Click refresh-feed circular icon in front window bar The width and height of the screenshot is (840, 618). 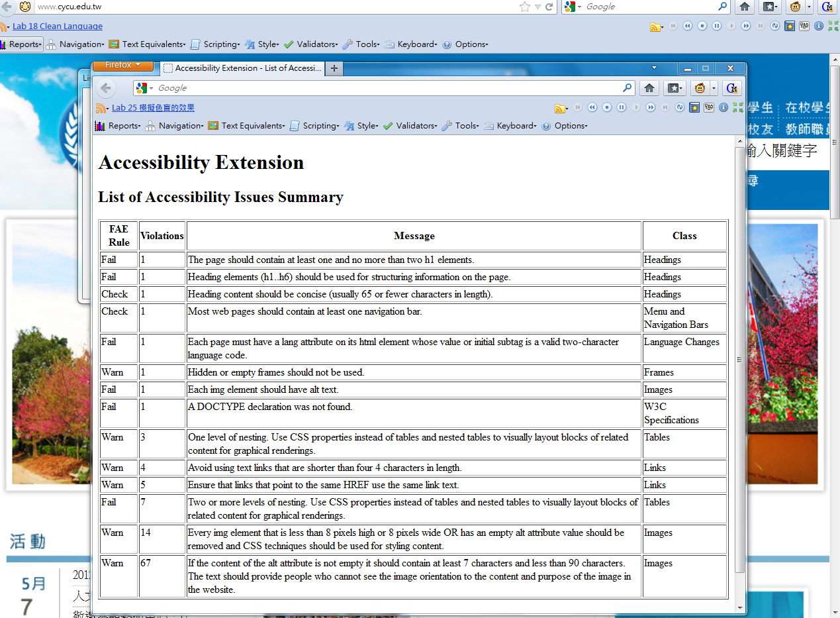point(680,107)
